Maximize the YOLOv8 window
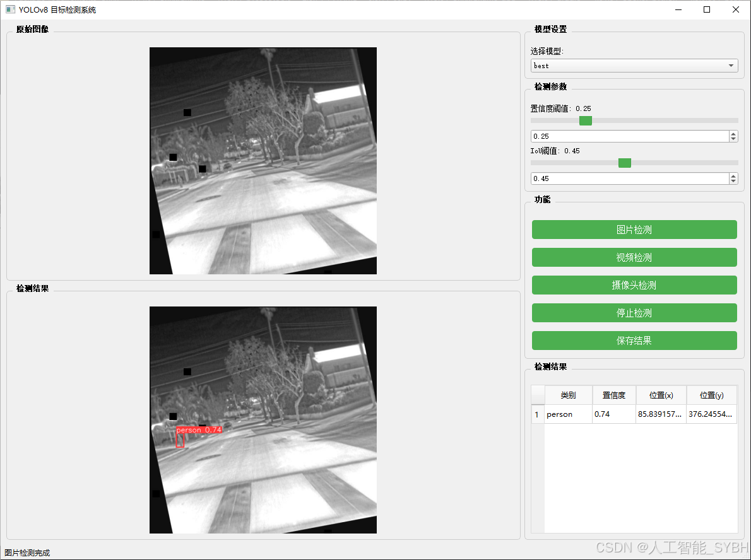751x560 pixels. click(707, 9)
